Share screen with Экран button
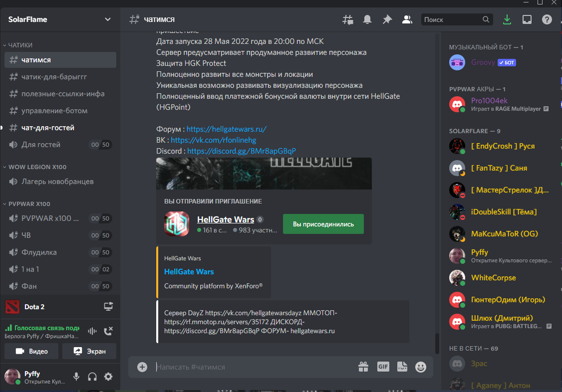The height and width of the screenshot is (392, 562). (89, 351)
